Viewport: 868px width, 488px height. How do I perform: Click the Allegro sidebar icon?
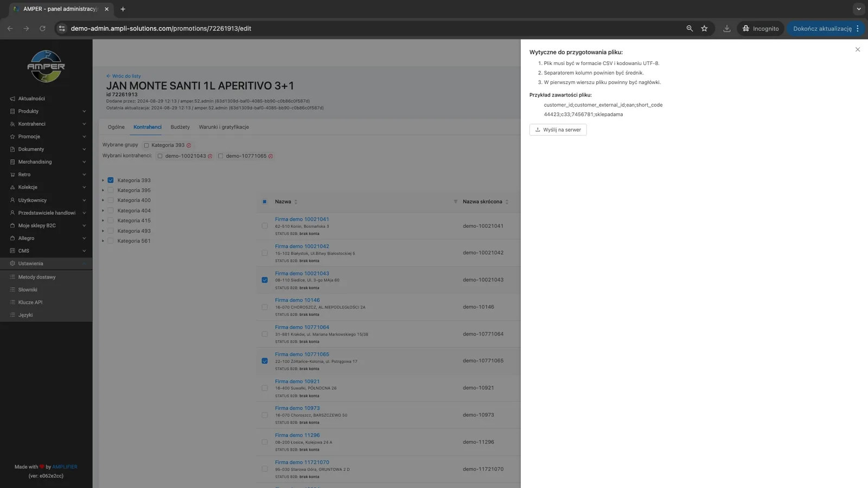click(x=12, y=238)
